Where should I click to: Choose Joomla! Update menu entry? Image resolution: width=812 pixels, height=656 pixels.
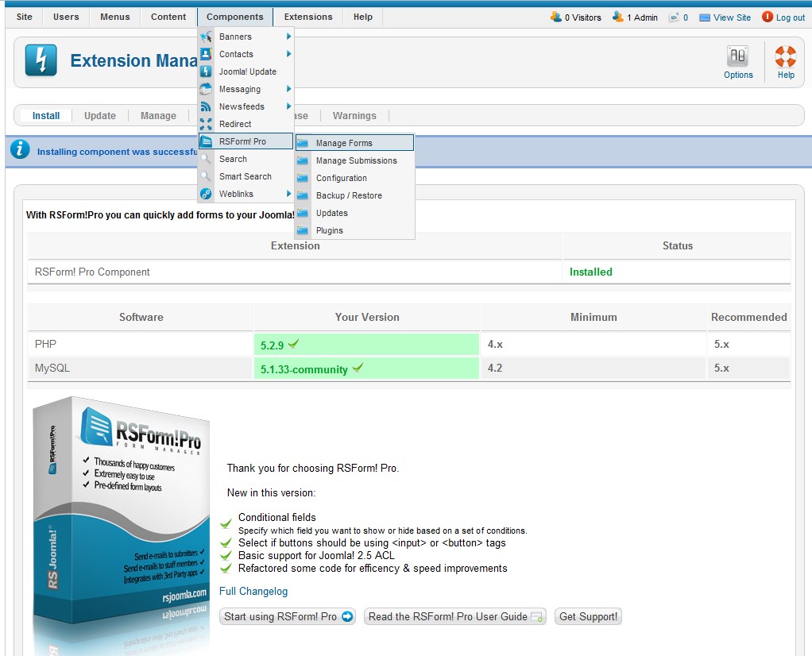[246, 71]
